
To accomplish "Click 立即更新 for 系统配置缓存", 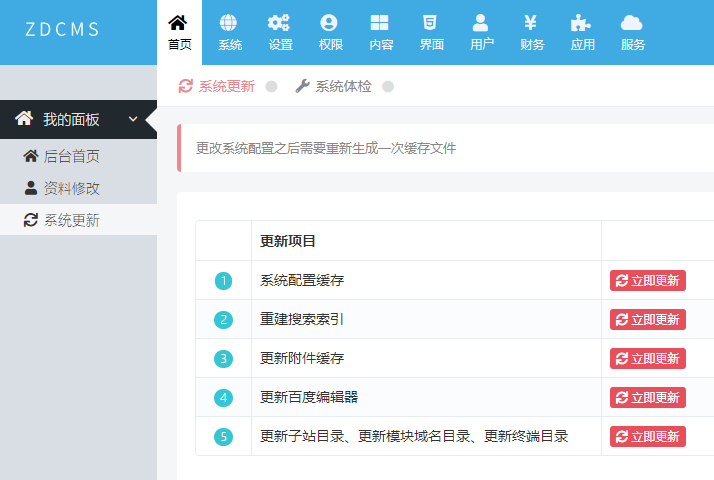I will coord(648,281).
